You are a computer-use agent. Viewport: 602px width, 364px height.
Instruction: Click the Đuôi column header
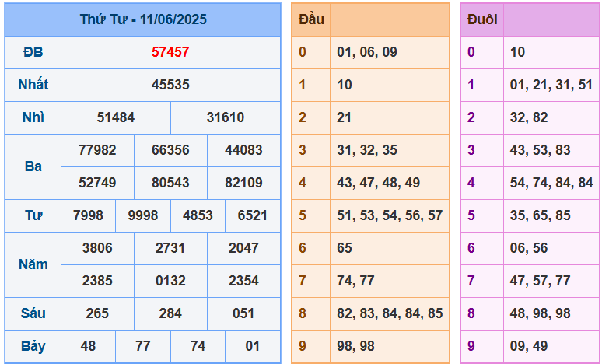[482, 19]
